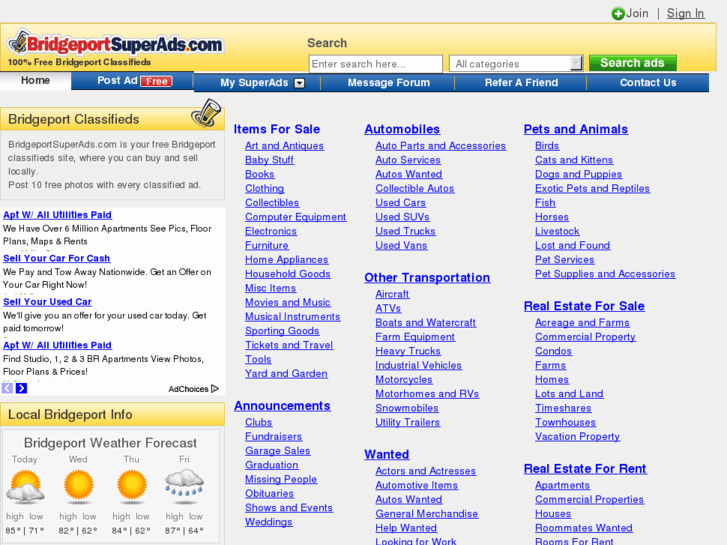Focus the search text field
This screenshot has height=545, width=727.
click(x=376, y=64)
